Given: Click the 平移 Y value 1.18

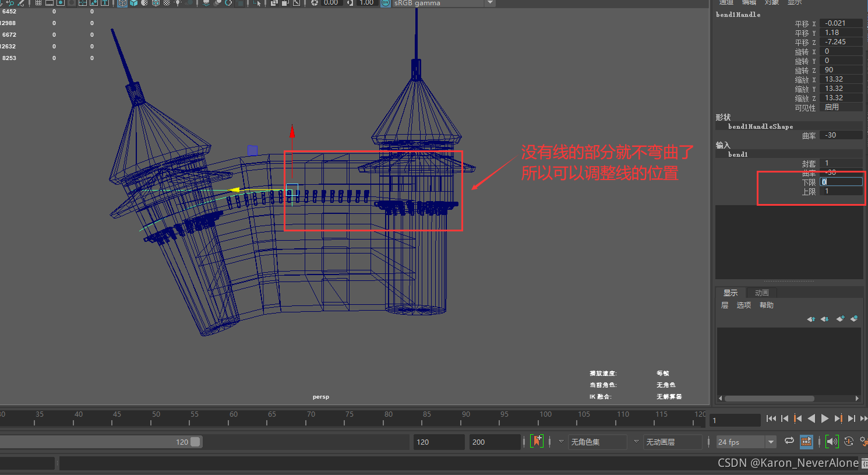Looking at the screenshot, I should click(841, 33).
